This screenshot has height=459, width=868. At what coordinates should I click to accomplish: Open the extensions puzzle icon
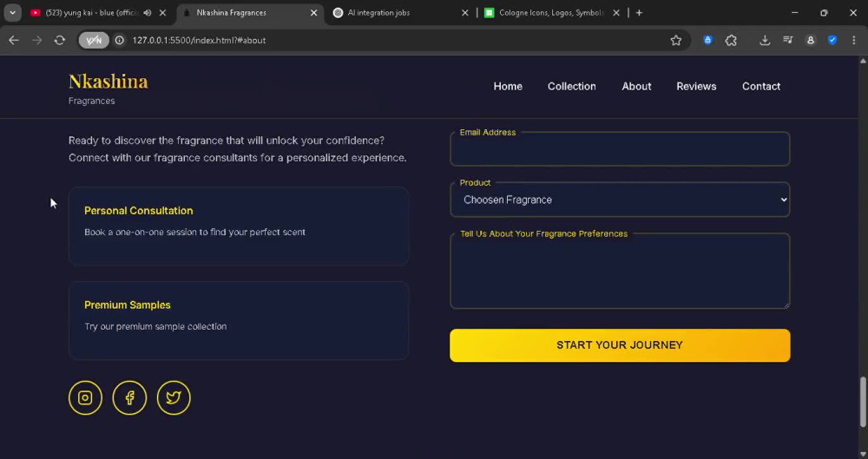tap(731, 40)
